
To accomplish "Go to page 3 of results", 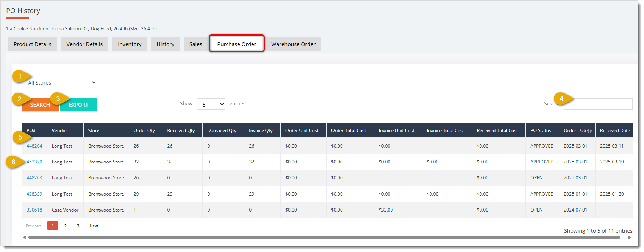I will [78, 226].
